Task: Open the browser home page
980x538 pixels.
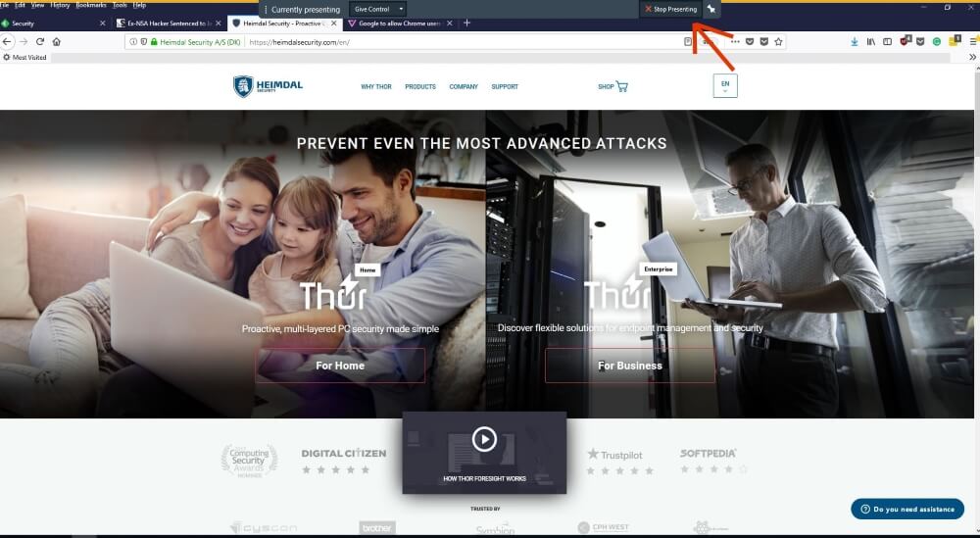Action: coord(56,42)
